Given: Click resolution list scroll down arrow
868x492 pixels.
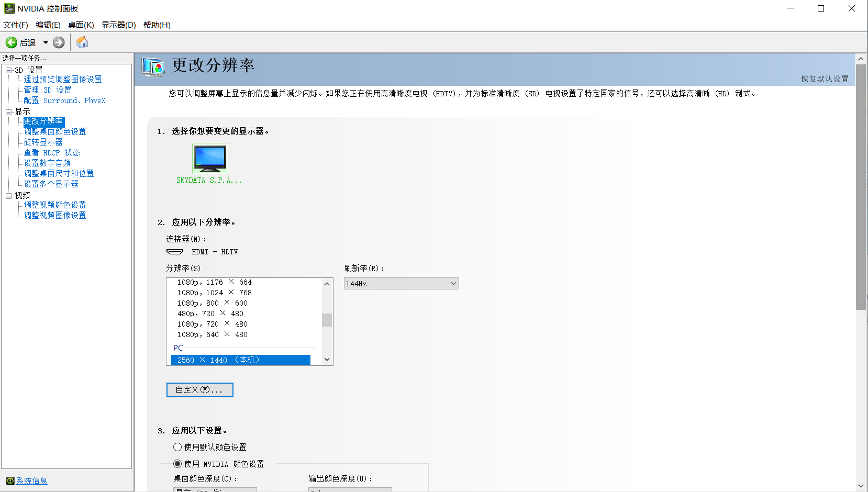Looking at the screenshot, I should tap(327, 359).
